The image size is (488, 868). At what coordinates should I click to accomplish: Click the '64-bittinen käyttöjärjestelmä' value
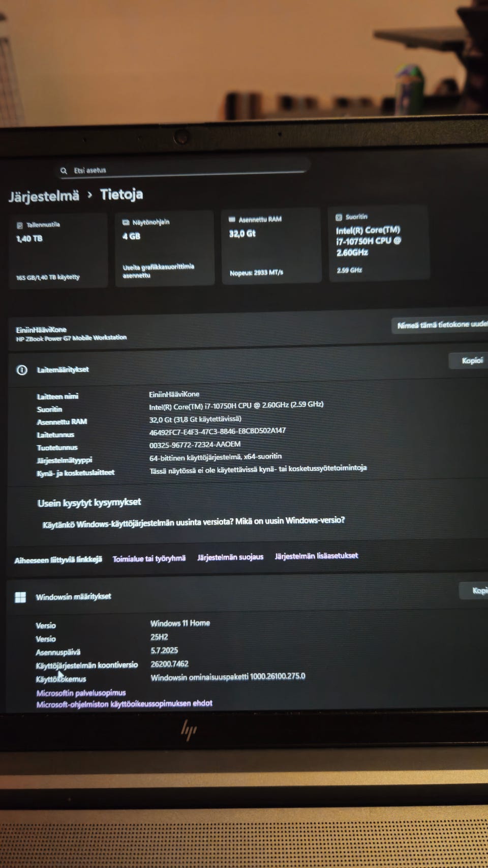(215, 457)
